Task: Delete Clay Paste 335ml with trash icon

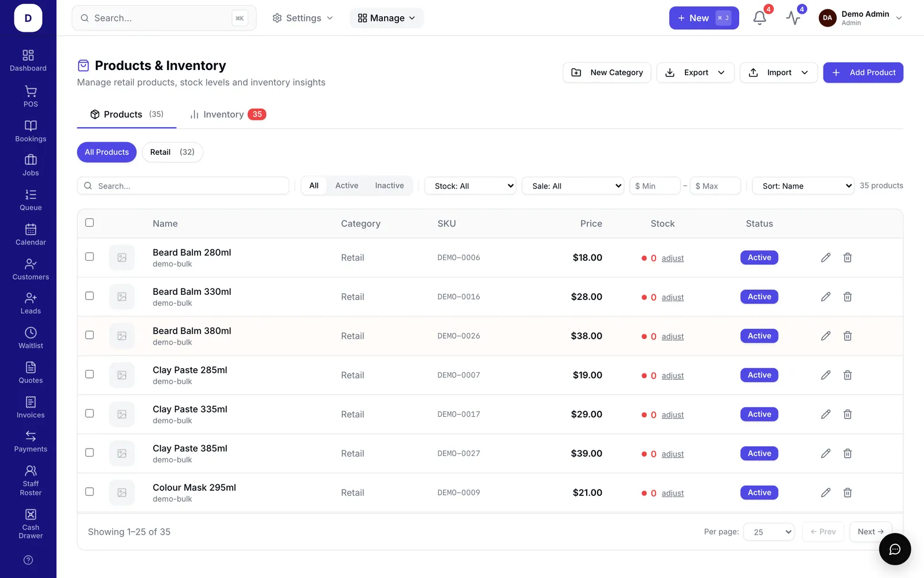Action: [x=848, y=414]
